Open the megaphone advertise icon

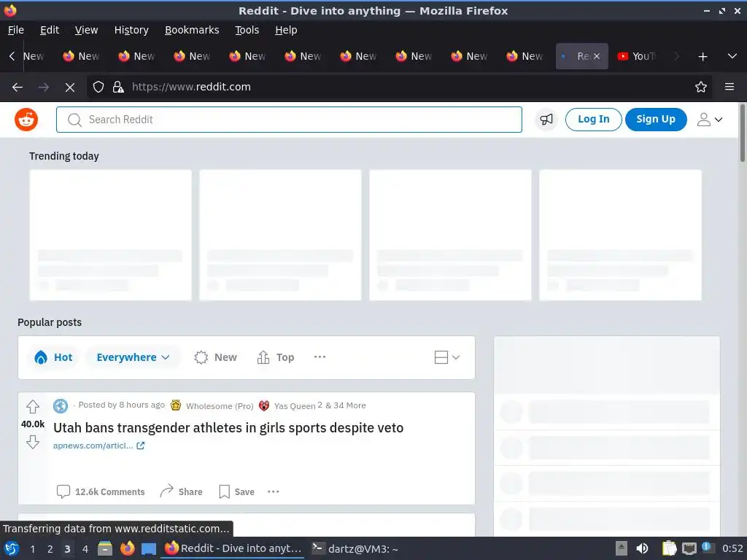tap(546, 119)
